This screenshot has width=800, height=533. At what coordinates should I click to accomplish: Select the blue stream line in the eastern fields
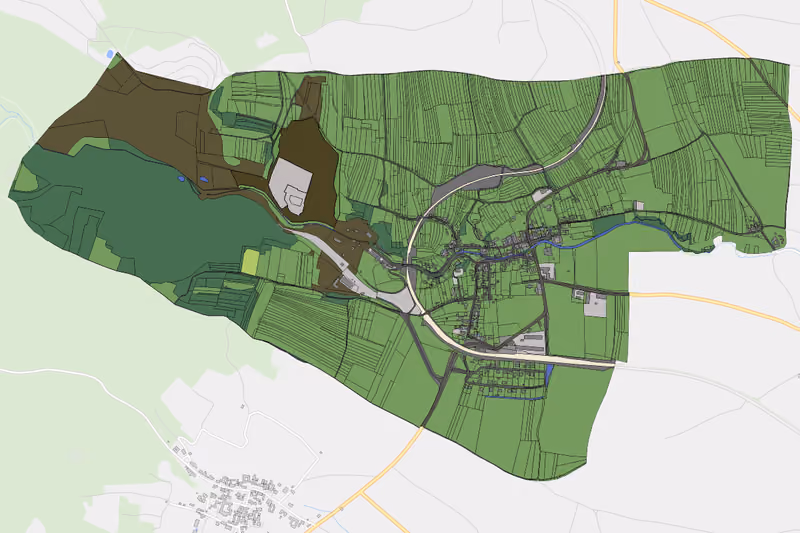tap(607, 235)
